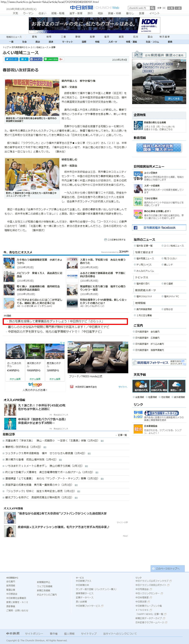This screenshot has height=644, width=189.
Task: Decrease text size with the −小 button
Action: [178, 8]
